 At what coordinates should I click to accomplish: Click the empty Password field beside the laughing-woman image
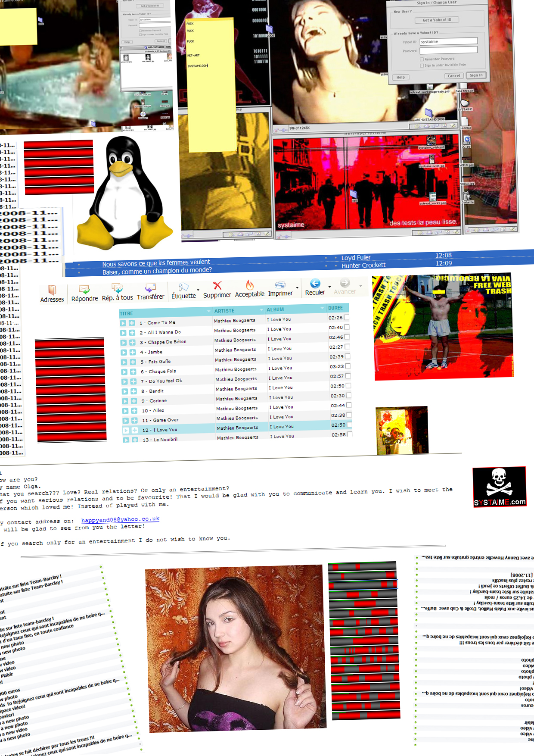tap(449, 50)
